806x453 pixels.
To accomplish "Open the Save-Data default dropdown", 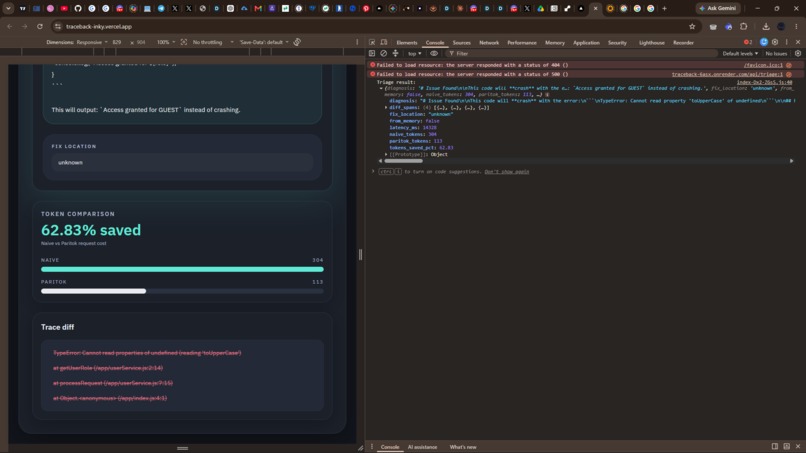I will [x=264, y=42].
